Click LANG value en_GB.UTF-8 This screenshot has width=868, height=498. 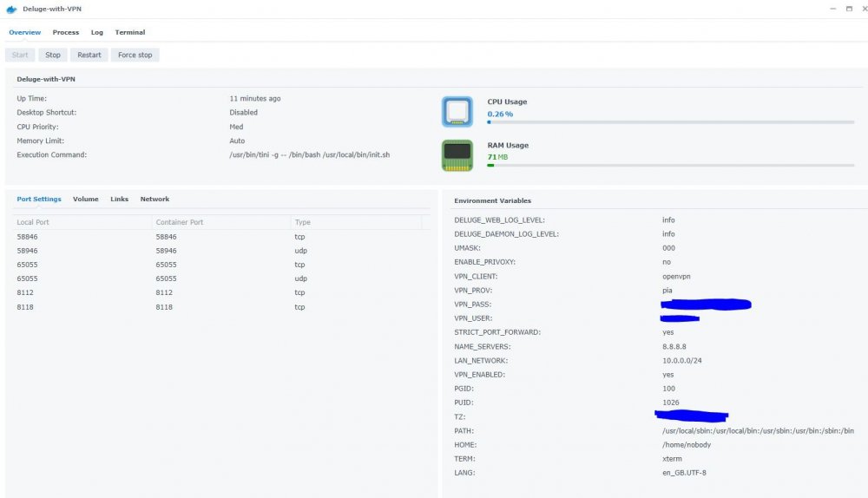coord(684,473)
